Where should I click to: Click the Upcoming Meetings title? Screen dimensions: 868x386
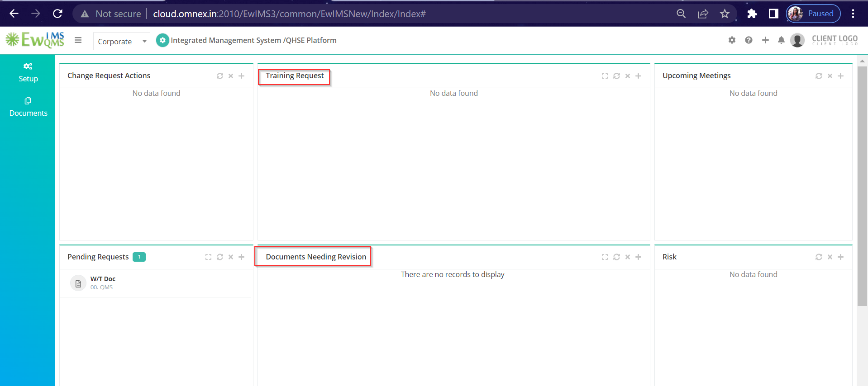tap(696, 75)
